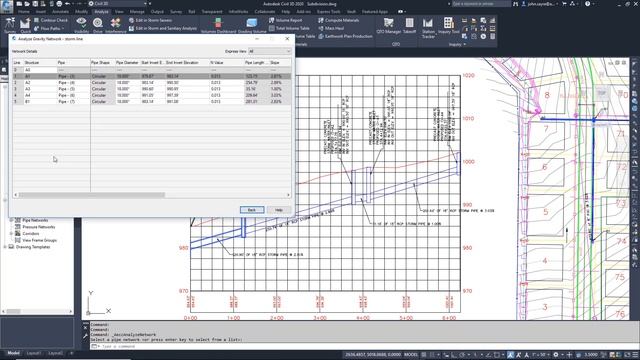Image resolution: width=640 pixels, height=360 pixels.
Task: Click Compute Materials in the ribbon
Action: [339, 20]
